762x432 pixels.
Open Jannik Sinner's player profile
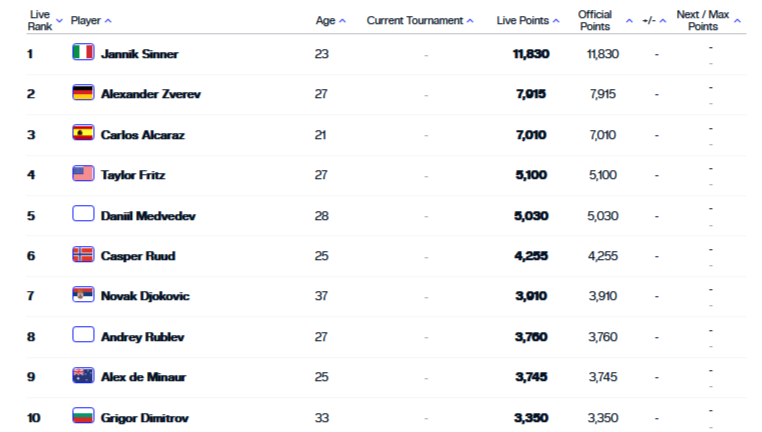pos(139,53)
